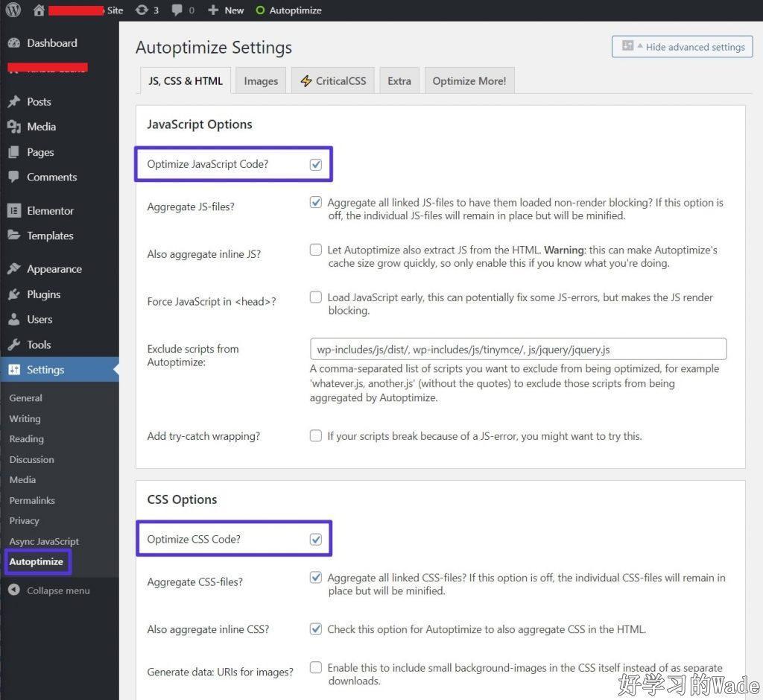Click the lightning bolt CriticalCSS icon

(x=306, y=81)
